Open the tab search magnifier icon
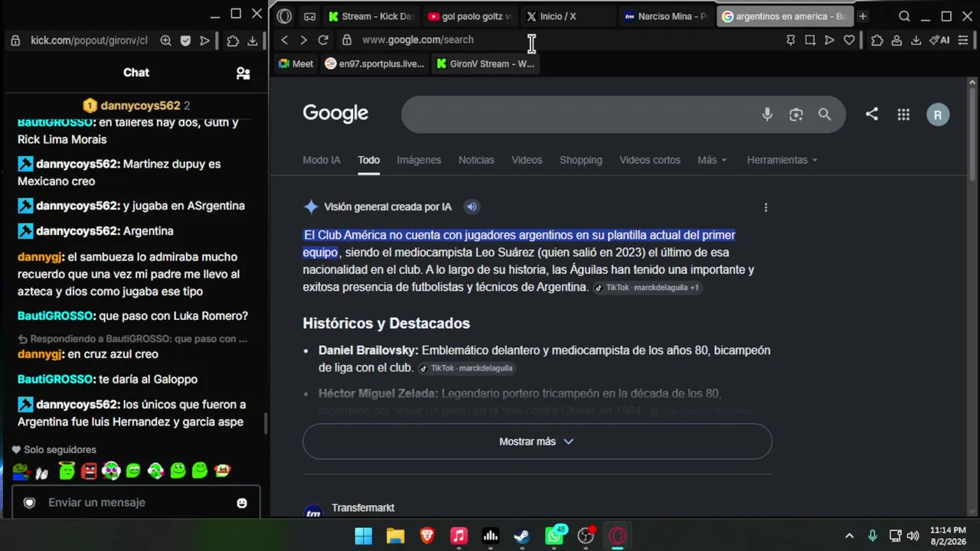The width and height of the screenshot is (980, 551). [904, 16]
